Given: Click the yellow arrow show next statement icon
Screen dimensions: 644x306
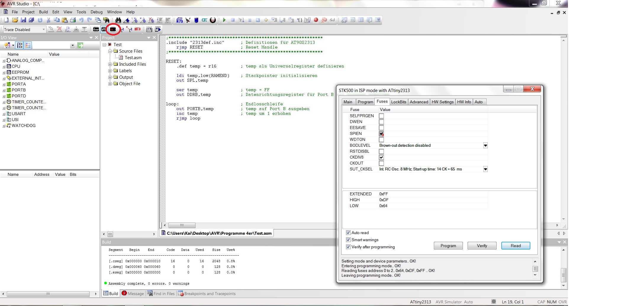Looking at the screenshot, I should point(266,20).
